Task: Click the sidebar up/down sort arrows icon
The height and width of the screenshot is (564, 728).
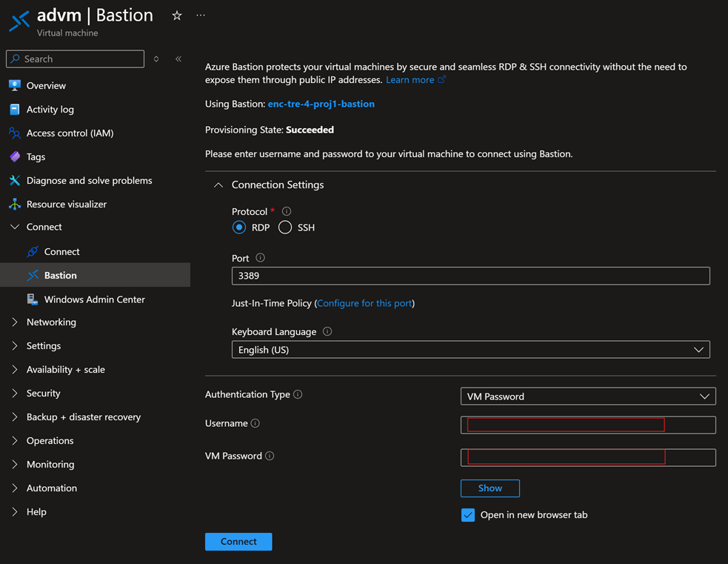Action: tap(156, 59)
